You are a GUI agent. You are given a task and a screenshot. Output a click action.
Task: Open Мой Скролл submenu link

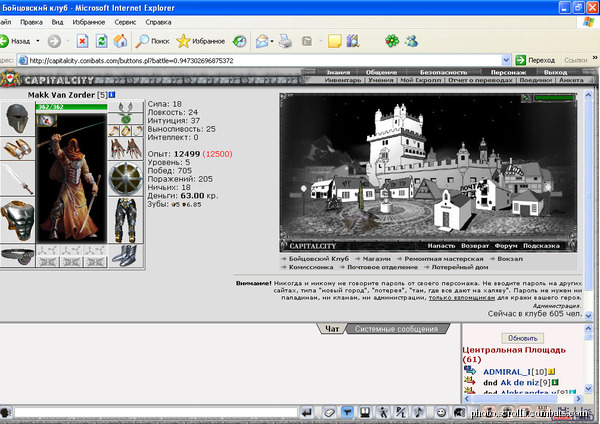coord(421,80)
